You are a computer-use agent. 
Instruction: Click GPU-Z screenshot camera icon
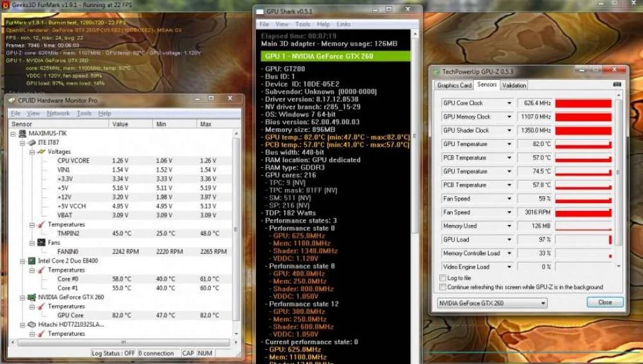(x=617, y=84)
